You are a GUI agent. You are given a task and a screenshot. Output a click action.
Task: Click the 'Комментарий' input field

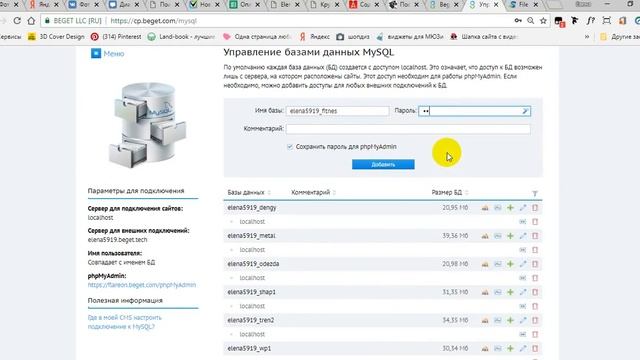408,129
